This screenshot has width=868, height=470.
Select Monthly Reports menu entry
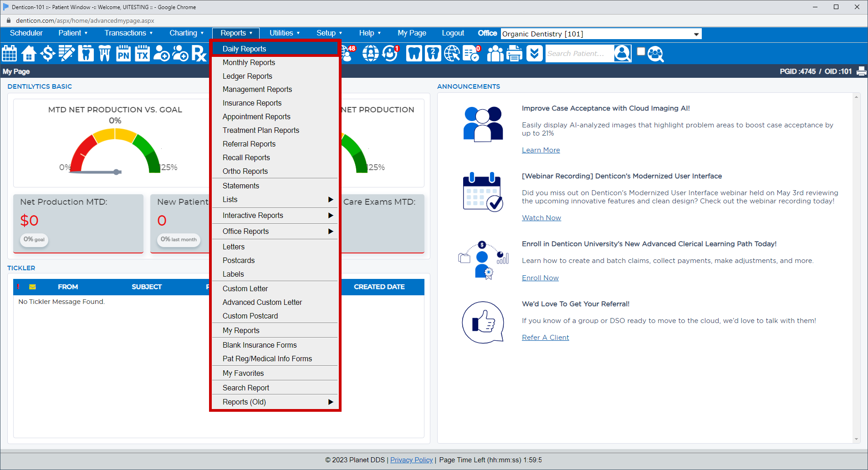tap(275, 63)
